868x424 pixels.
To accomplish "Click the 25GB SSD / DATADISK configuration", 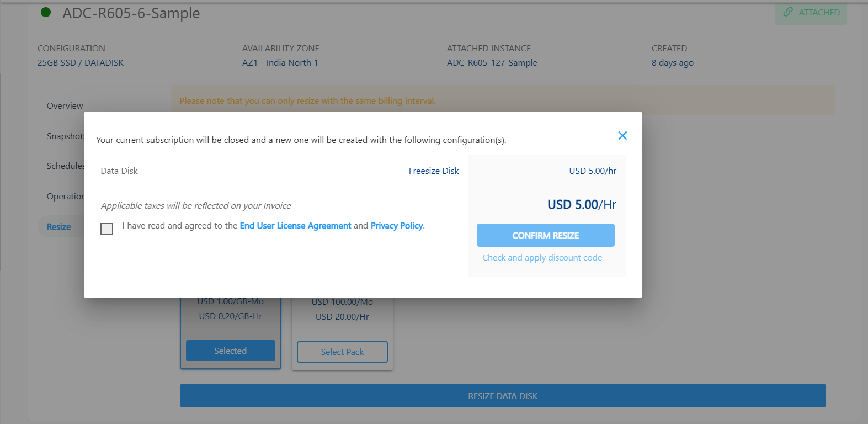I will [x=81, y=63].
